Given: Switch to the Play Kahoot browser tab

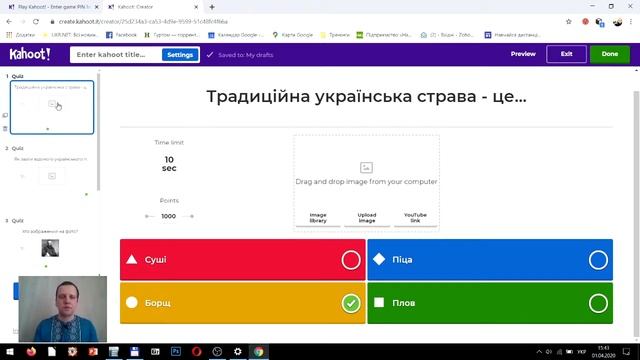Looking at the screenshot, I should tap(54, 7).
